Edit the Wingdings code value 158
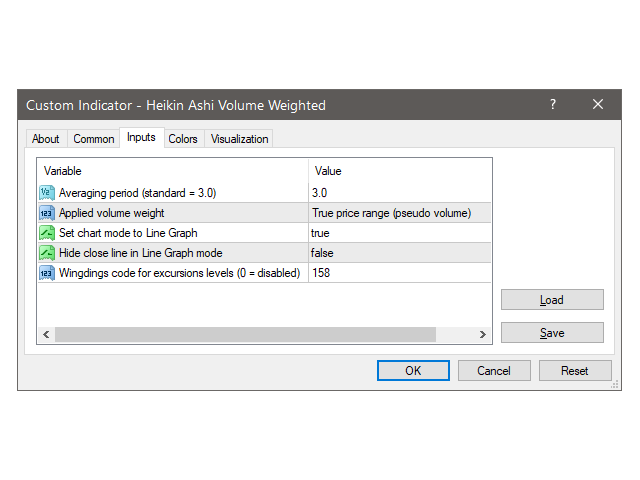This screenshot has width=640, height=480. (400, 273)
